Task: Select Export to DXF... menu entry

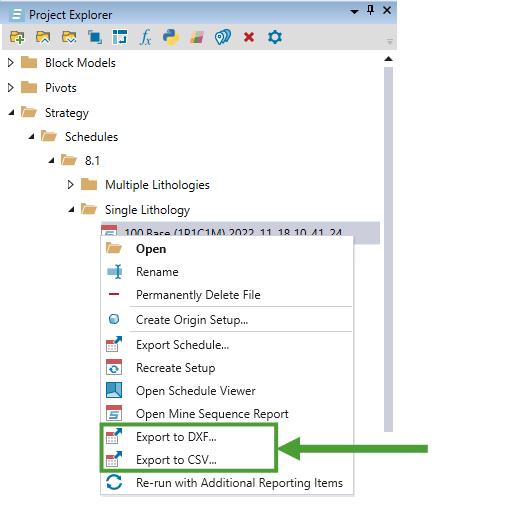Action: 176,437
